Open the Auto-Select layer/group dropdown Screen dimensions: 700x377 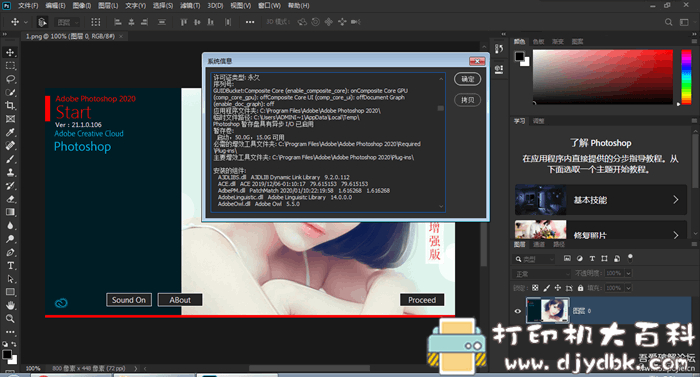coord(67,22)
